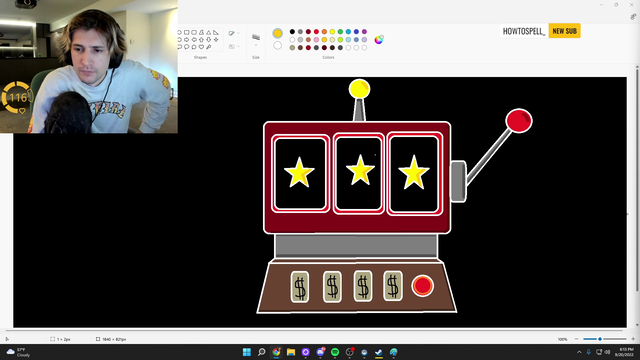Pick the lime green color swatch

click(x=340, y=40)
